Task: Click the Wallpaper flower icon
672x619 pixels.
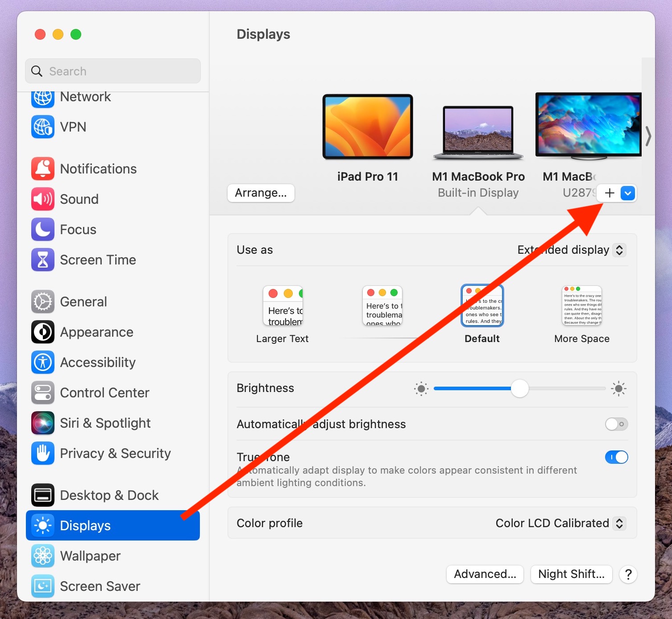Action: click(43, 556)
